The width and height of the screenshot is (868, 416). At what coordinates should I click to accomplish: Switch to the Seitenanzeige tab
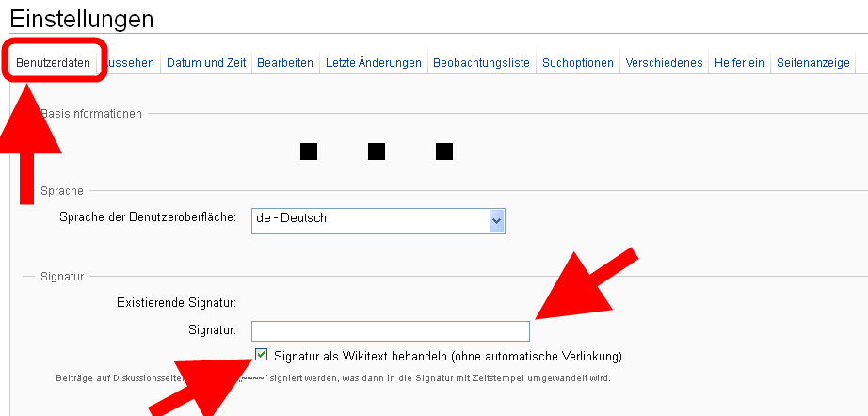click(x=813, y=63)
